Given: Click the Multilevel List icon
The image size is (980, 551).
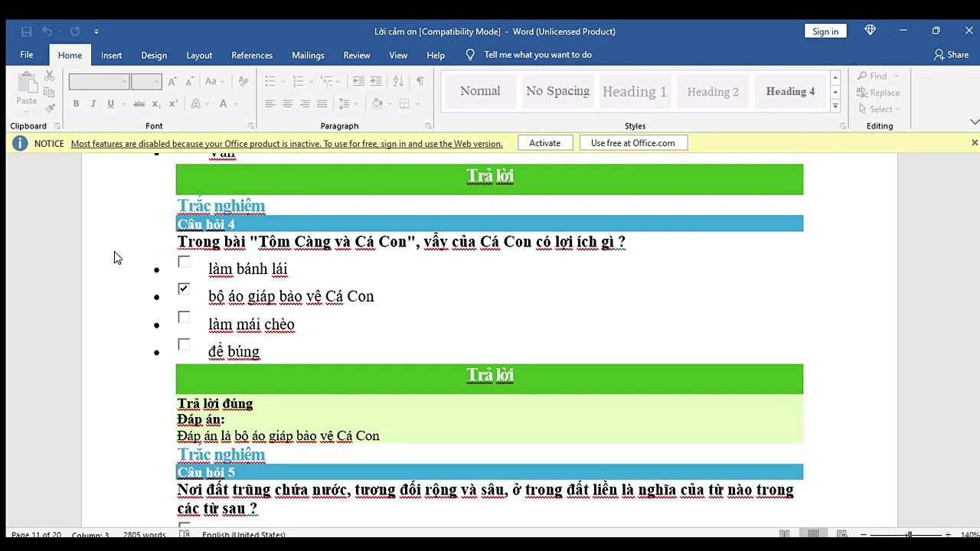Looking at the screenshot, I should (327, 81).
